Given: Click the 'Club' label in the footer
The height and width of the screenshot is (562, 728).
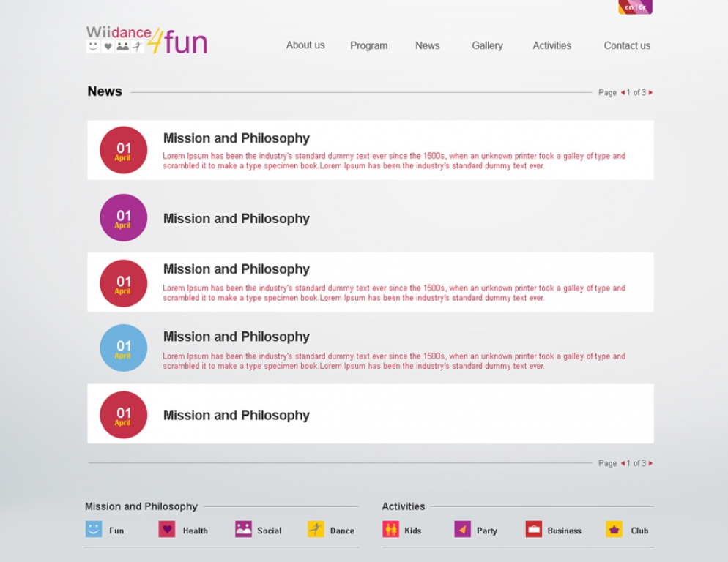Looking at the screenshot, I should point(639,531).
